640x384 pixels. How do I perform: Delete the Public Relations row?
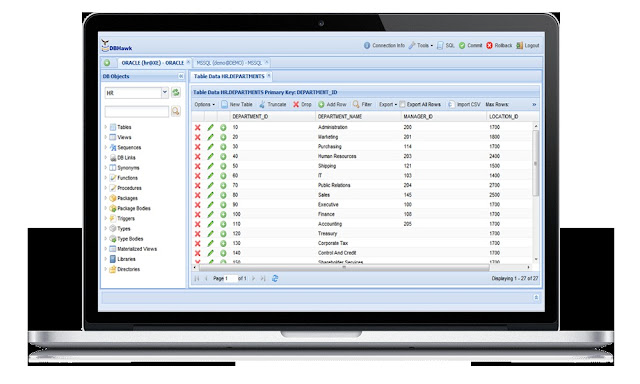[x=198, y=185]
